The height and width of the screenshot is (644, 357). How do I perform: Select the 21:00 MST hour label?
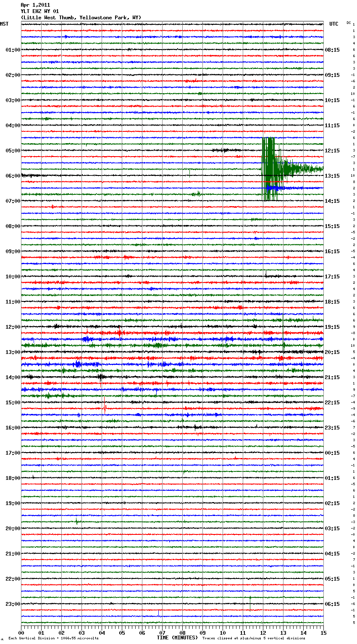[13, 554]
